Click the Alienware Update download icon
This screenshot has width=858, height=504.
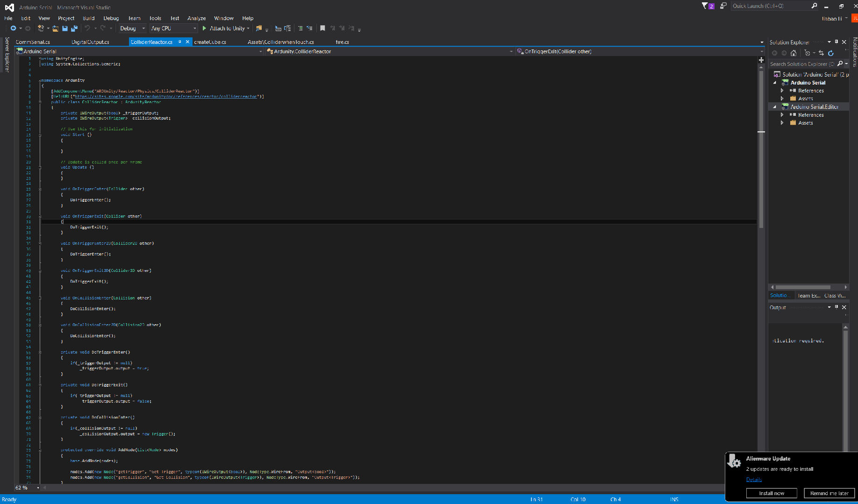734,461
